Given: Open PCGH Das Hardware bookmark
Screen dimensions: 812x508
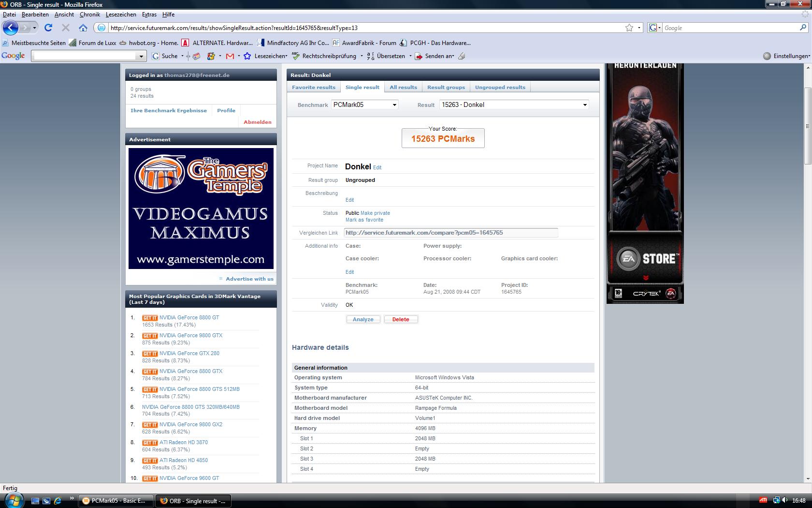Looking at the screenshot, I should pos(435,43).
